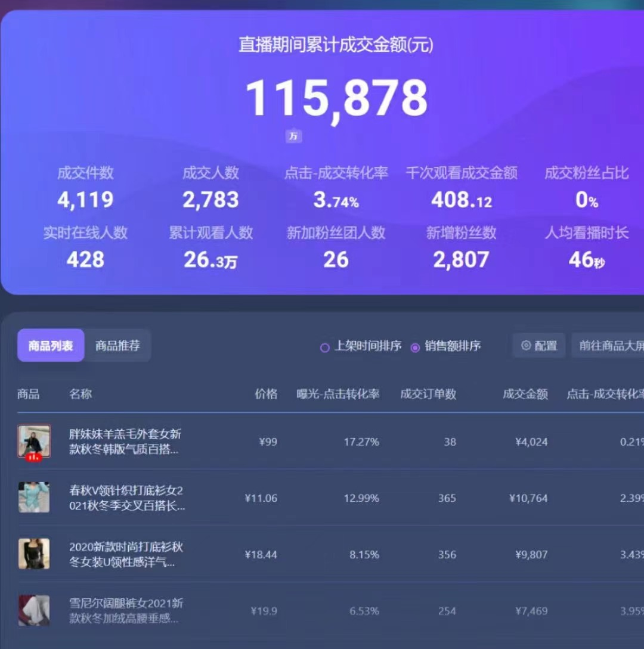Click the 万 unit badge under total amount

point(293,136)
